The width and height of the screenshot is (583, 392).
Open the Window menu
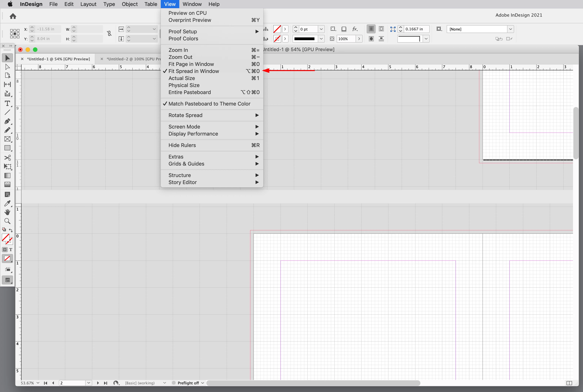192,4
